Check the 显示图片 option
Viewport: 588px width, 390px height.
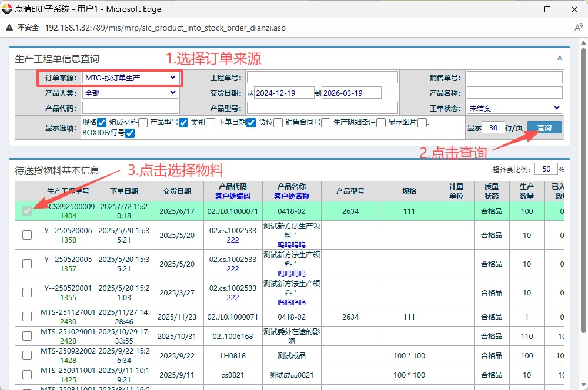pyautogui.click(x=422, y=122)
